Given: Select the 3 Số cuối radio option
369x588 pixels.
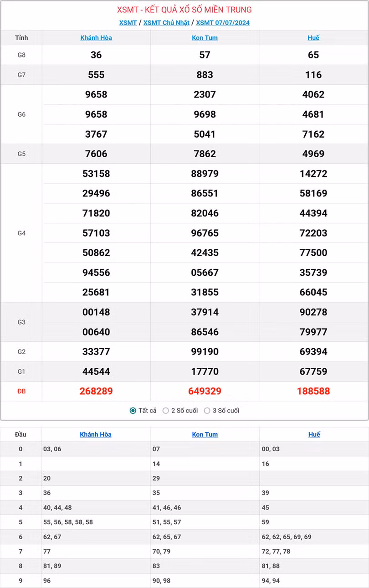Looking at the screenshot, I should tap(207, 411).
